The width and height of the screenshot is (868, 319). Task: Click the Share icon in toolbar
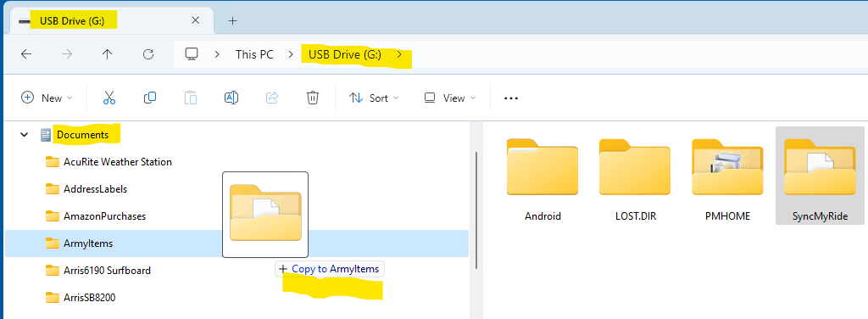[272, 98]
